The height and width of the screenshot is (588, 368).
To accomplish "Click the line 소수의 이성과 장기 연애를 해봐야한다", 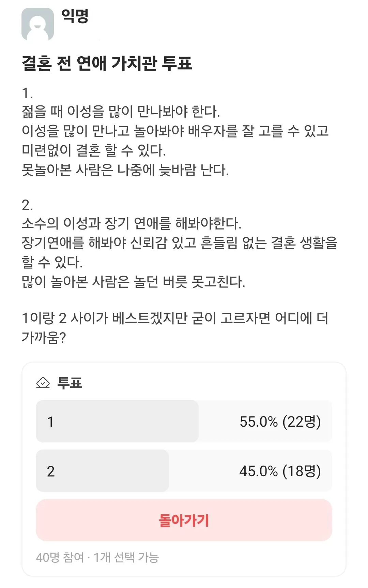I will 132,223.
